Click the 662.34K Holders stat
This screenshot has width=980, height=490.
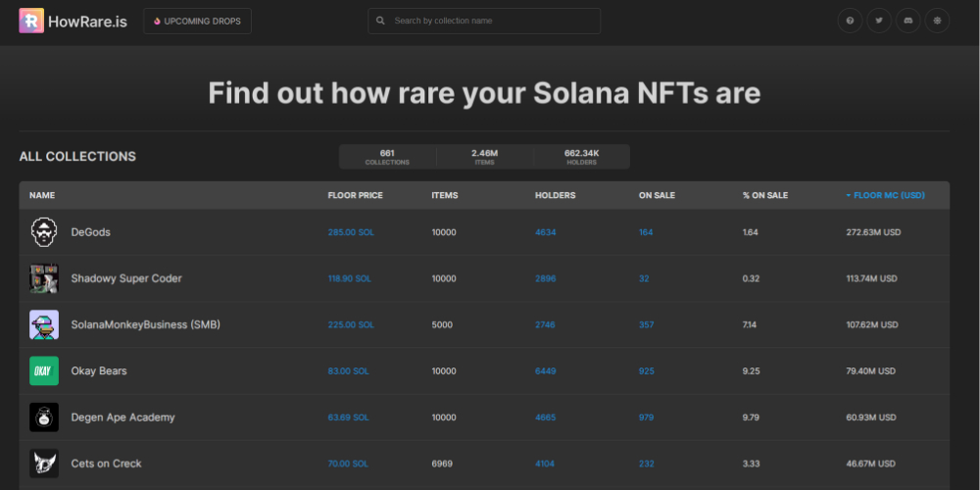click(582, 157)
